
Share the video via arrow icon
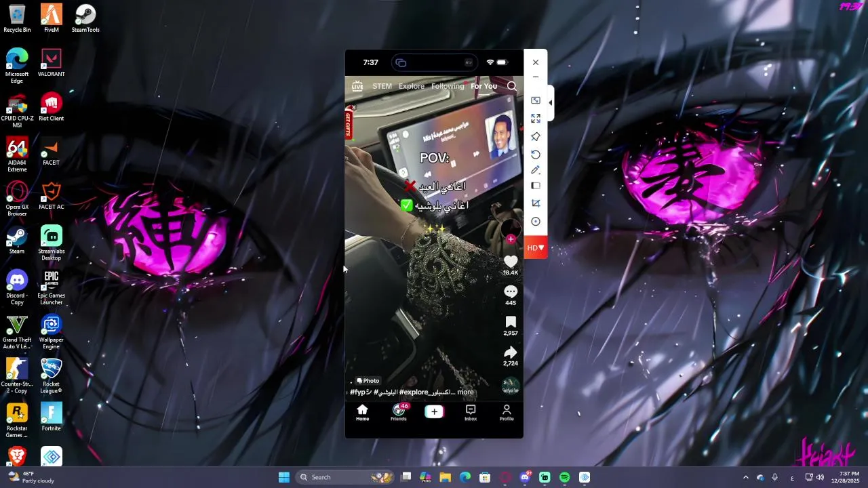pos(511,352)
